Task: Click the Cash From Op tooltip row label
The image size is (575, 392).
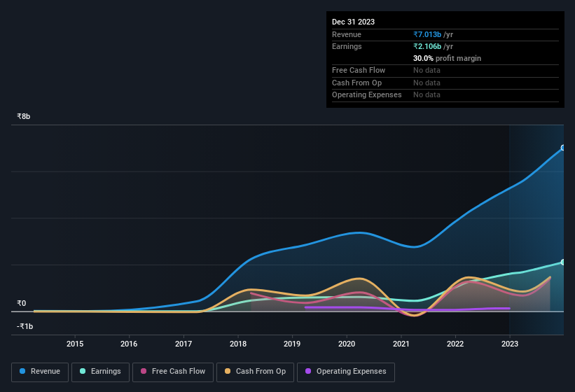Action: pyautogui.click(x=356, y=83)
